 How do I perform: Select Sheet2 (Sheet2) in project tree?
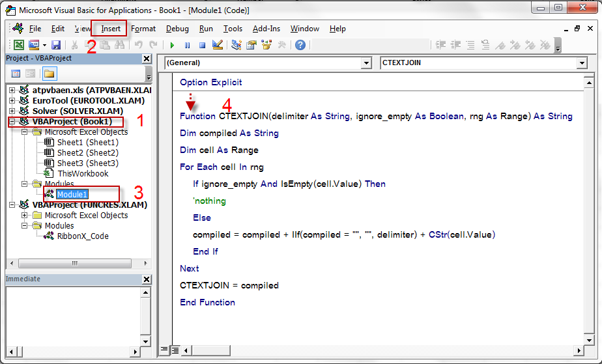(x=87, y=152)
